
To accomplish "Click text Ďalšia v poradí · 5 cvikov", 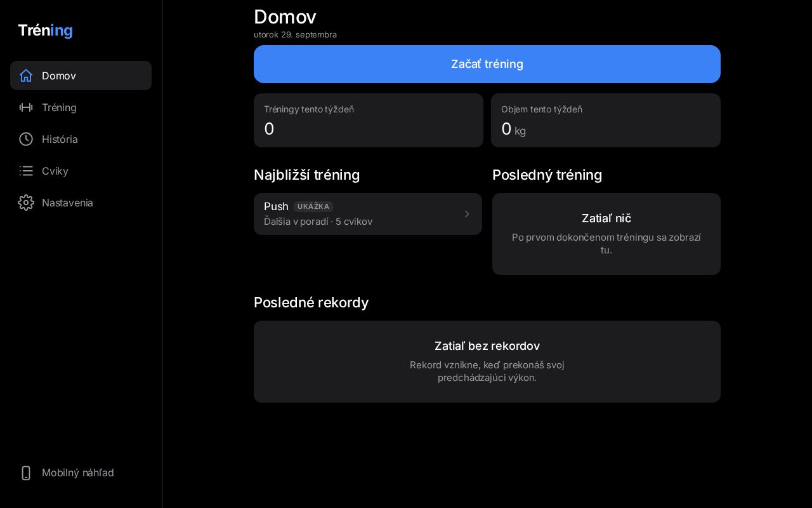I will [x=318, y=222].
